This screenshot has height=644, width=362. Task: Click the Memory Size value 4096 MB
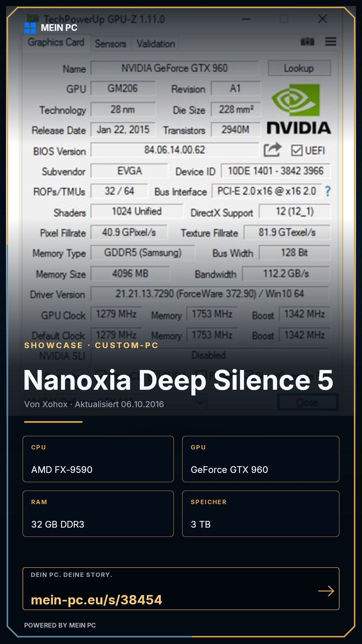(x=130, y=274)
